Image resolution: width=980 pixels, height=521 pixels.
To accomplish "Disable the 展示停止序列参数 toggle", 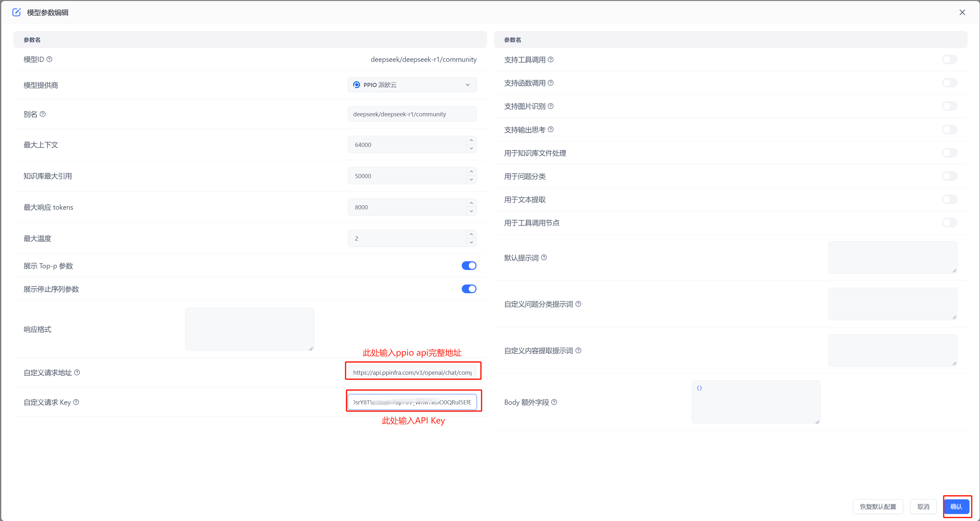I will point(469,289).
